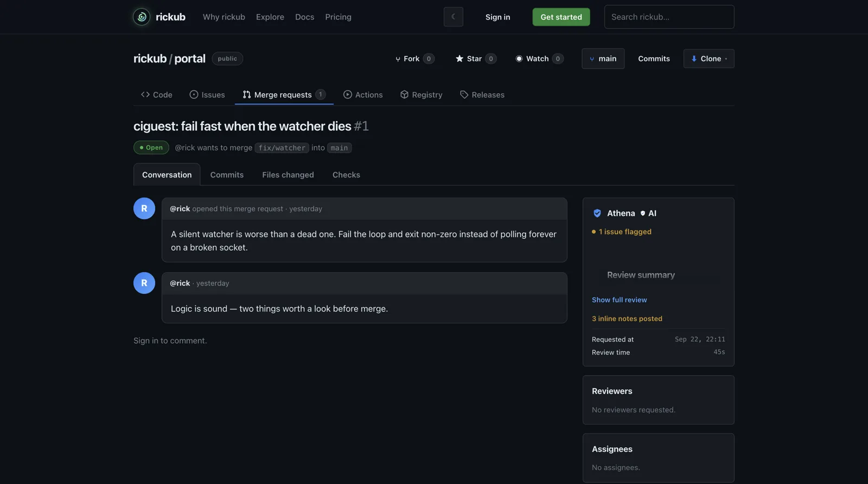Open the 3 inline notes posted link
The height and width of the screenshot is (484, 868).
627,319
